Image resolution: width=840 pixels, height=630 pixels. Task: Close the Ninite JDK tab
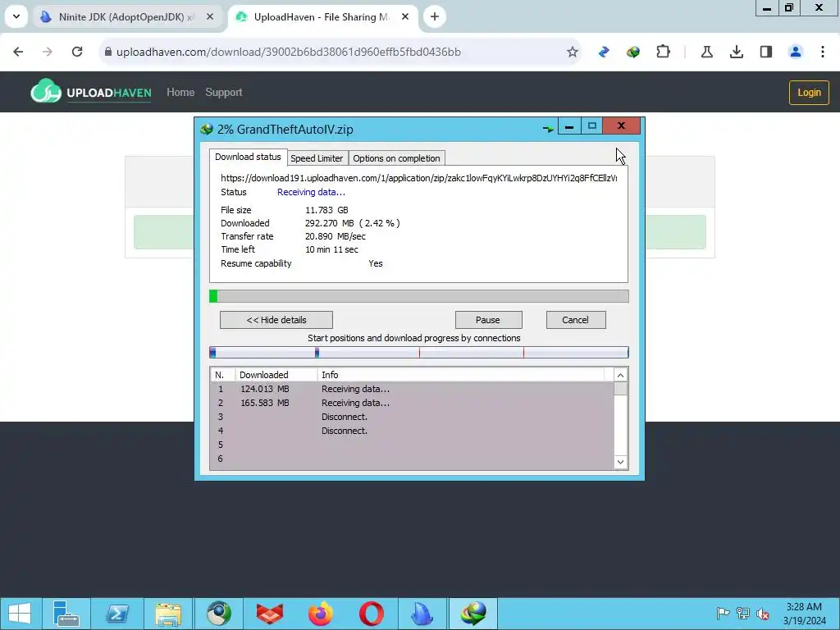click(x=210, y=17)
